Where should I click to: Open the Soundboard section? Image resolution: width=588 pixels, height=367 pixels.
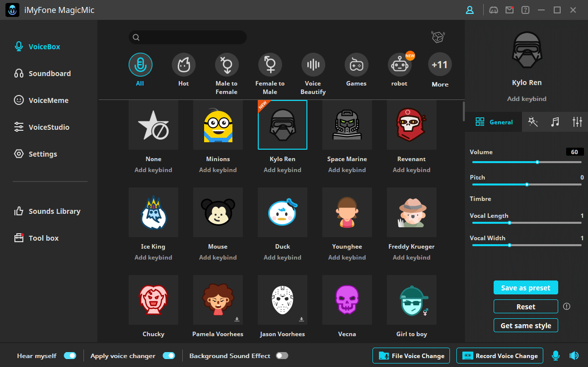coord(42,73)
